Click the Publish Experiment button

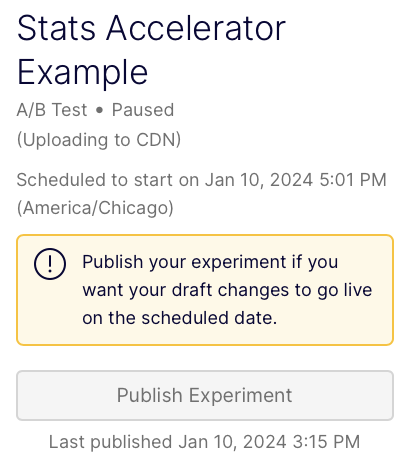pyautogui.click(x=205, y=395)
